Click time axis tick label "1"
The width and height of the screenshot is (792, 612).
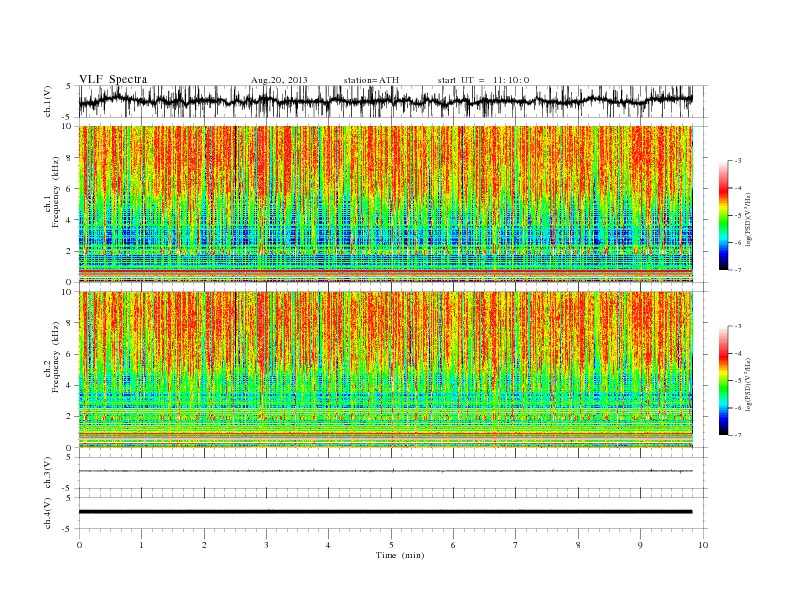click(x=141, y=545)
